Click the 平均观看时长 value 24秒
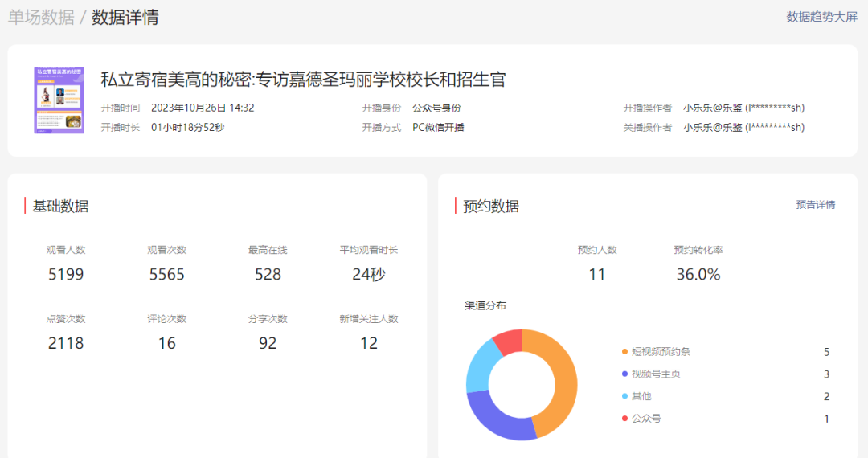This screenshot has width=868, height=458. (369, 274)
